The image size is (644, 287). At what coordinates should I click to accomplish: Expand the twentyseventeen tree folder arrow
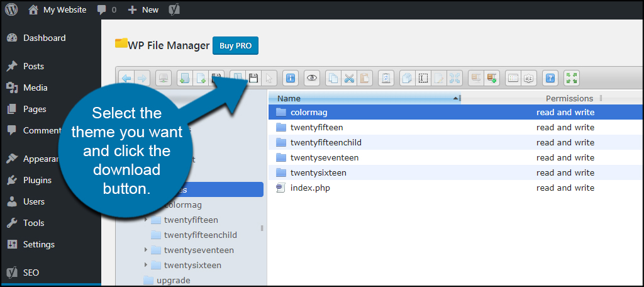[146, 250]
